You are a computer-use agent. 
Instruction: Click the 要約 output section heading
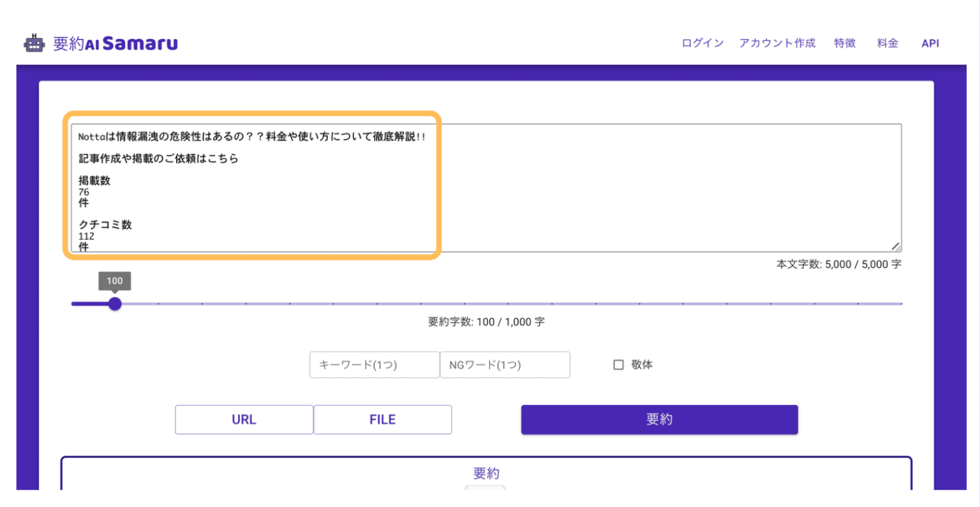[487, 473]
